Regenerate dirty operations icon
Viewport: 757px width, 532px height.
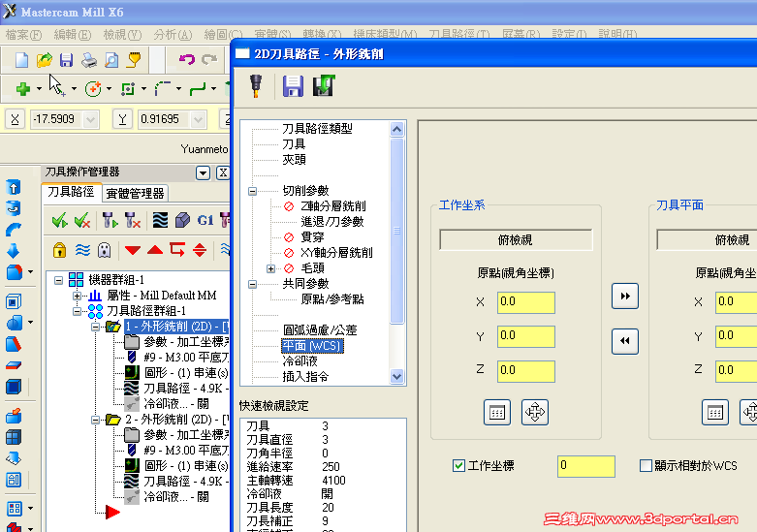pos(132,221)
